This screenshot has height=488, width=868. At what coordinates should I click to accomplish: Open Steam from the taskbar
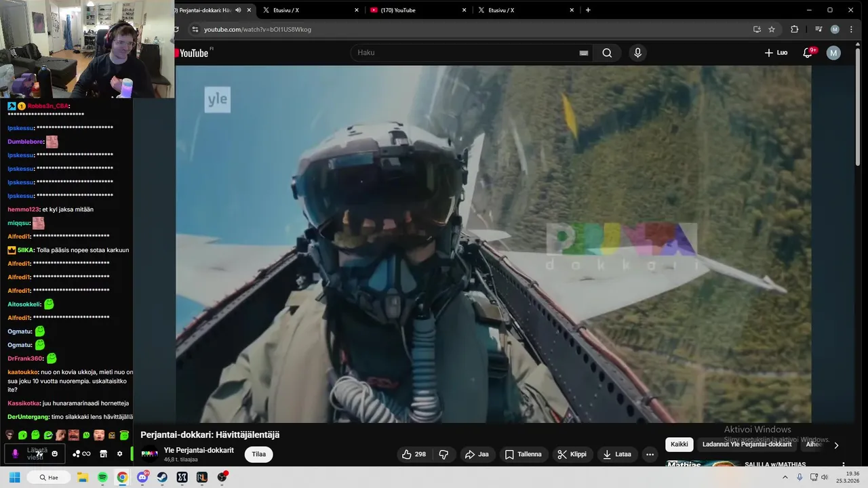[162, 477]
